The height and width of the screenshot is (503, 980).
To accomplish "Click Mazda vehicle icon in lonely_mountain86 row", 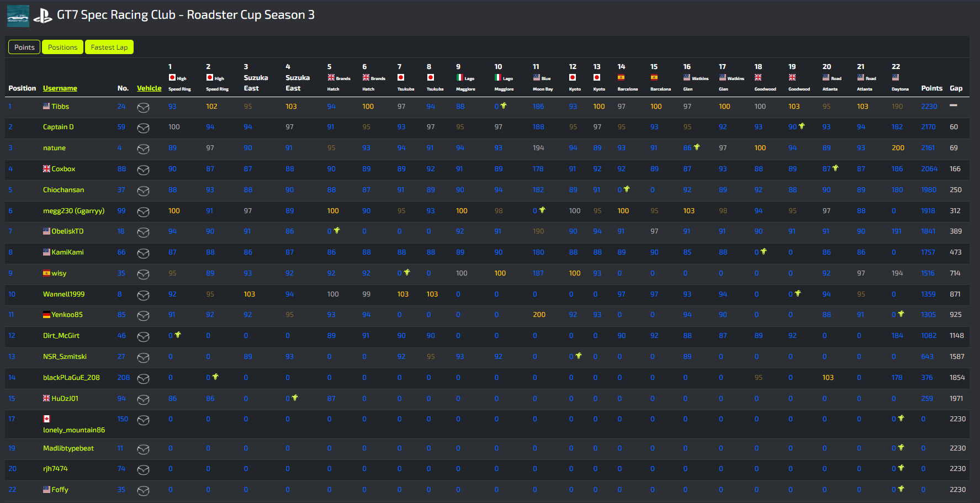I will (144, 420).
